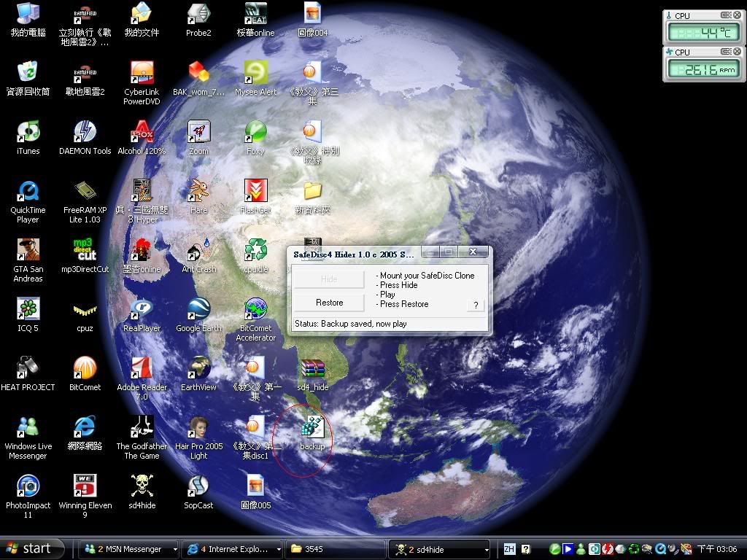The width and height of the screenshot is (747, 560).
Task: Select the sd4_hide archive icon
Action: pyautogui.click(x=312, y=369)
